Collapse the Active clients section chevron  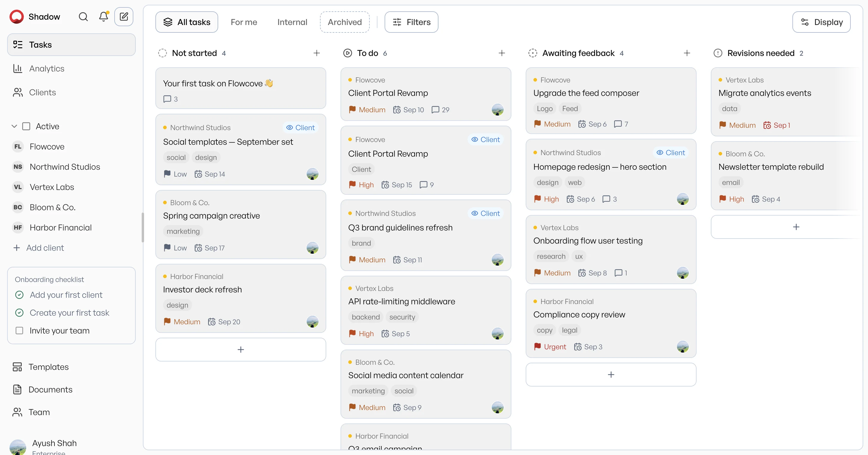coord(14,126)
